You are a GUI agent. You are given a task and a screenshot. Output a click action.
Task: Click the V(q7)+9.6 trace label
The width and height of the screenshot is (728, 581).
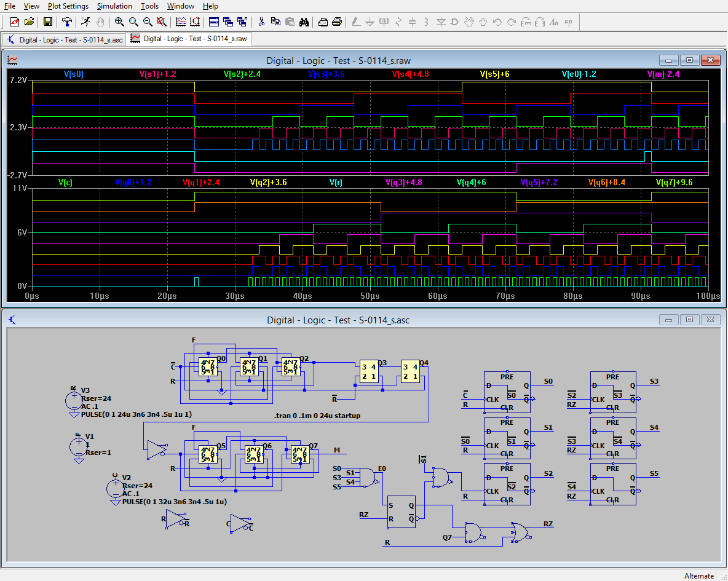(674, 183)
